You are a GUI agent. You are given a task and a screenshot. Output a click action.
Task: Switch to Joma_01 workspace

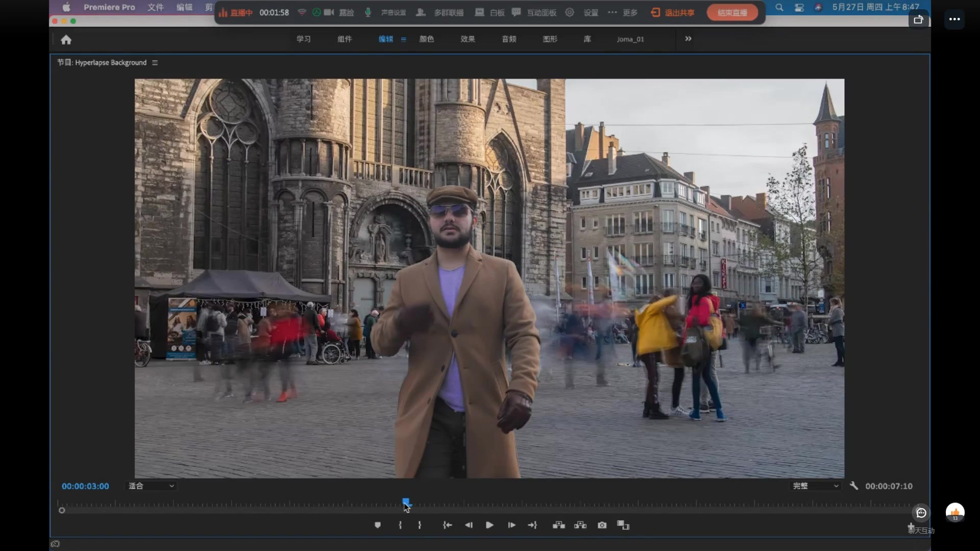pos(630,39)
